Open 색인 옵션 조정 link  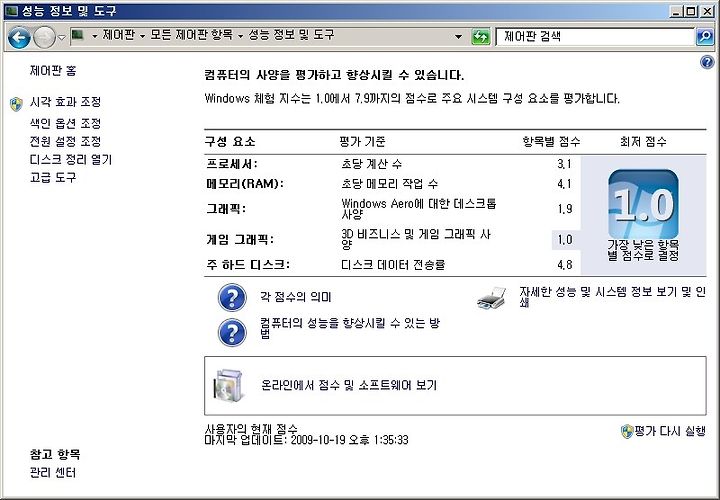[x=65, y=123]
